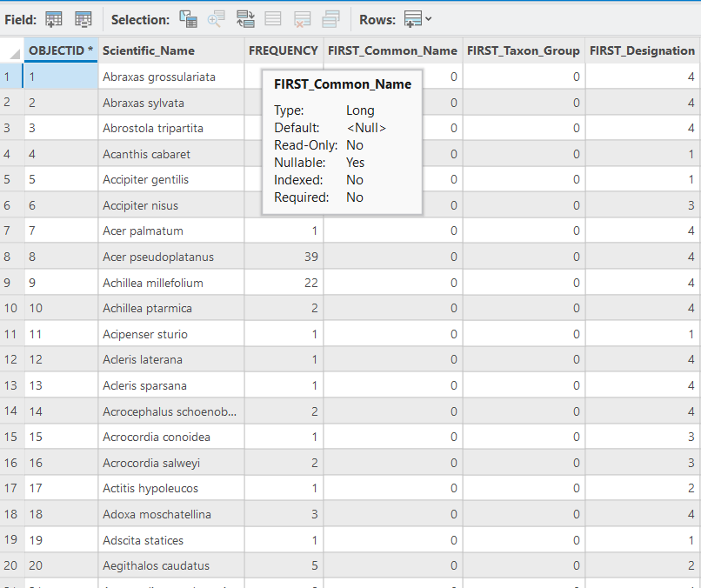This screenshot has height=588, width=701.
Task: Click the Acanthis cabaret cell
Action: click(171, 154)
